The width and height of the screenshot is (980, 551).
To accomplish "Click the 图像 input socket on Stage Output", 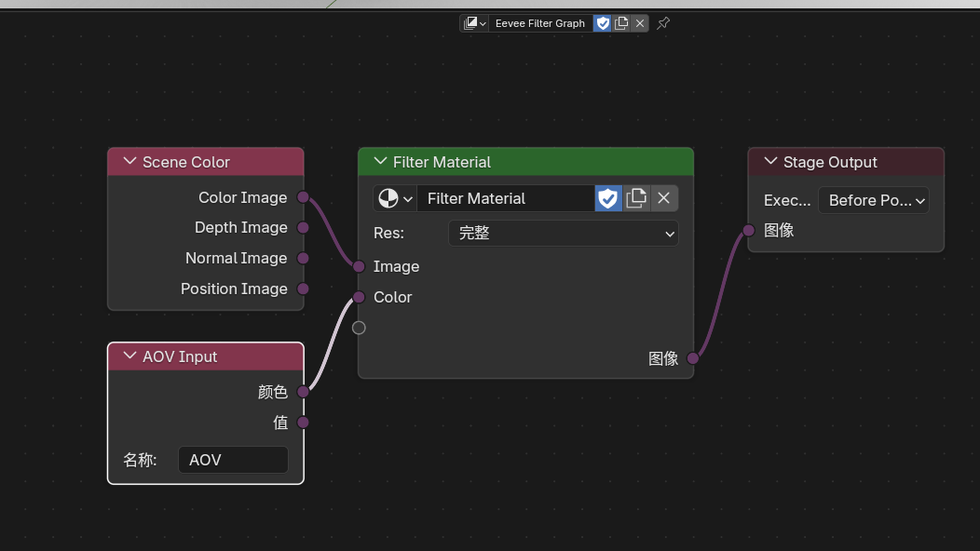I will tap(748, 231).
